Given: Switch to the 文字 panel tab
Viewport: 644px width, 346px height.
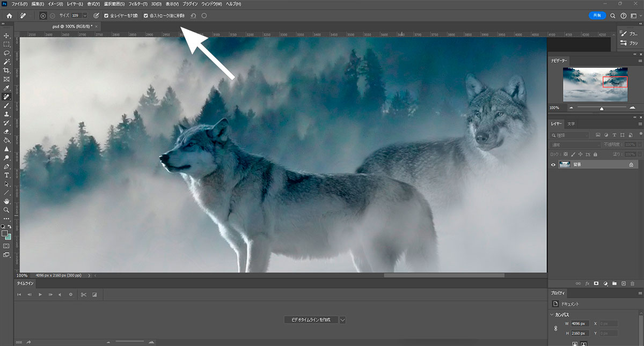Looking at the screenshot, I should [571, 124].
